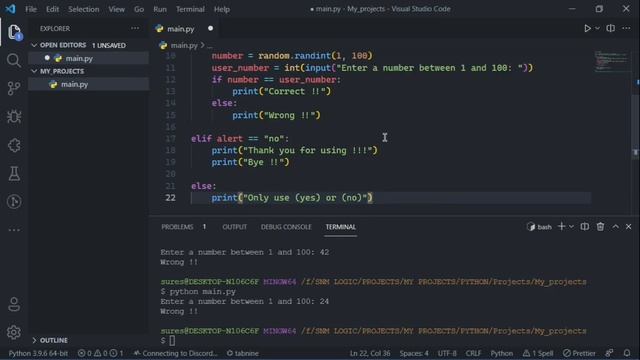640x360 pixels.
Task: Open feedback icon in status bar
Action: pos(609,353)
